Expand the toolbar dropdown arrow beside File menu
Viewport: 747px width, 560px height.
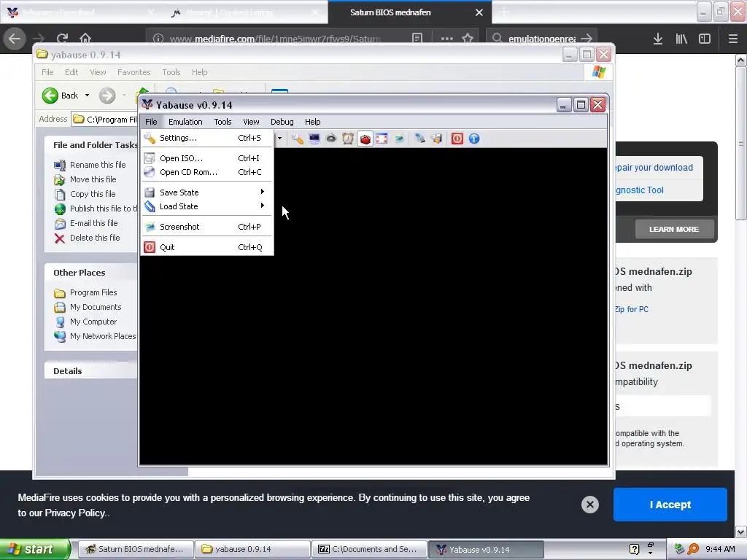tap(279, 139)
